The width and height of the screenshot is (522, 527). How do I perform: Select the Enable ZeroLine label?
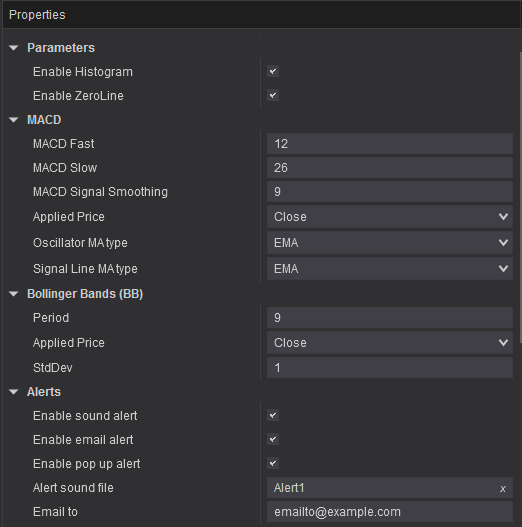[x=78, y=96]
